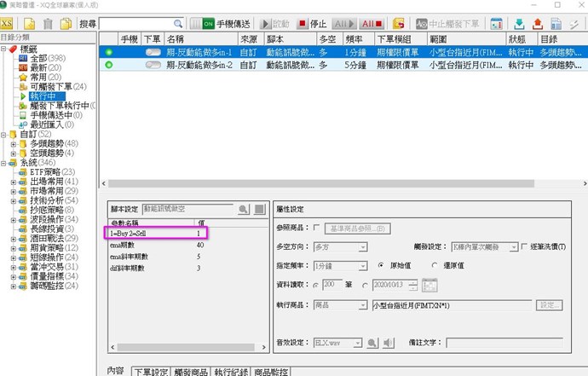
Task: Enable the 逐筆洗價 checkbox
Action: click(523, 246)
